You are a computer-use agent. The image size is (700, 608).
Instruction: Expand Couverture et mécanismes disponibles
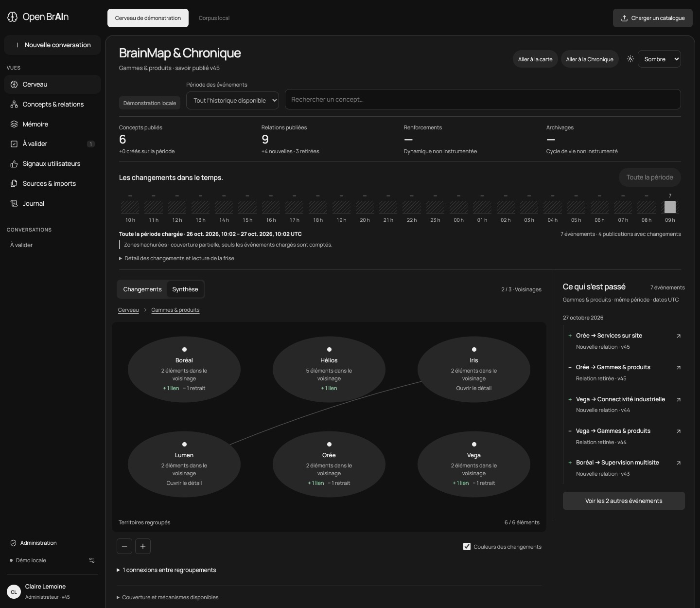(168, 597)
